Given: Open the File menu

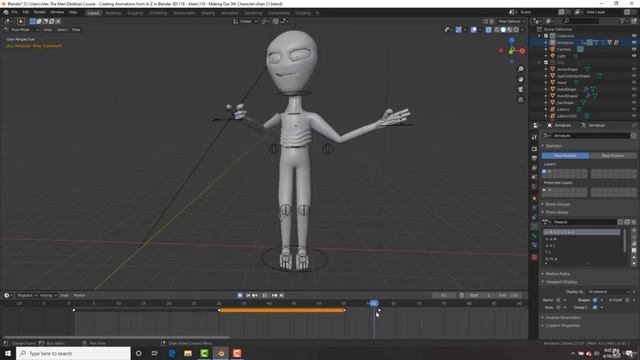Looking at the screenshot, I should (15, 13).
